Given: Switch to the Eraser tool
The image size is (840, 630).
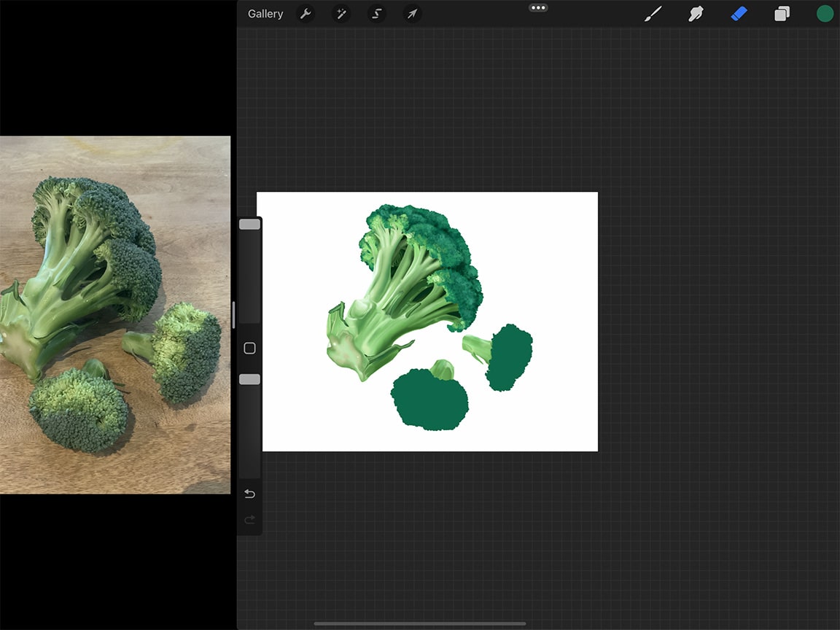Looking at the screenshot, I should pos(739,13).
